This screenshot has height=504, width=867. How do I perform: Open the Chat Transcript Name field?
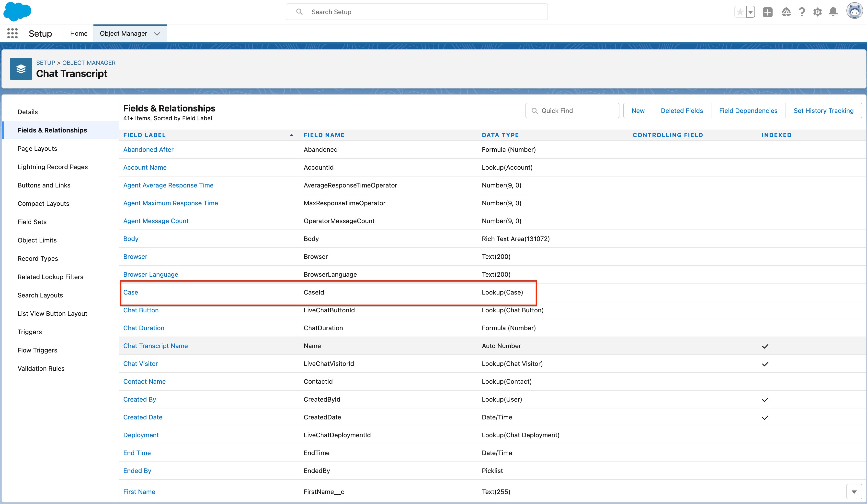pos(156,346)
